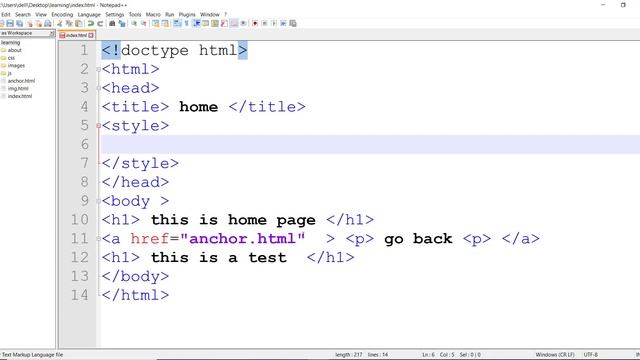
Task: Open the Run menu
Action: (x=169, y=14)
